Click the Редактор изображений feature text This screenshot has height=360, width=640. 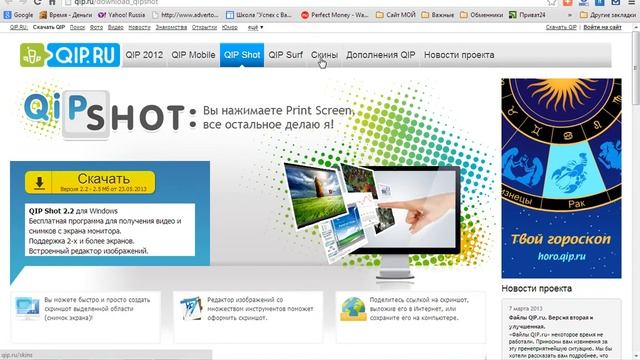click(x=260, y=309)
